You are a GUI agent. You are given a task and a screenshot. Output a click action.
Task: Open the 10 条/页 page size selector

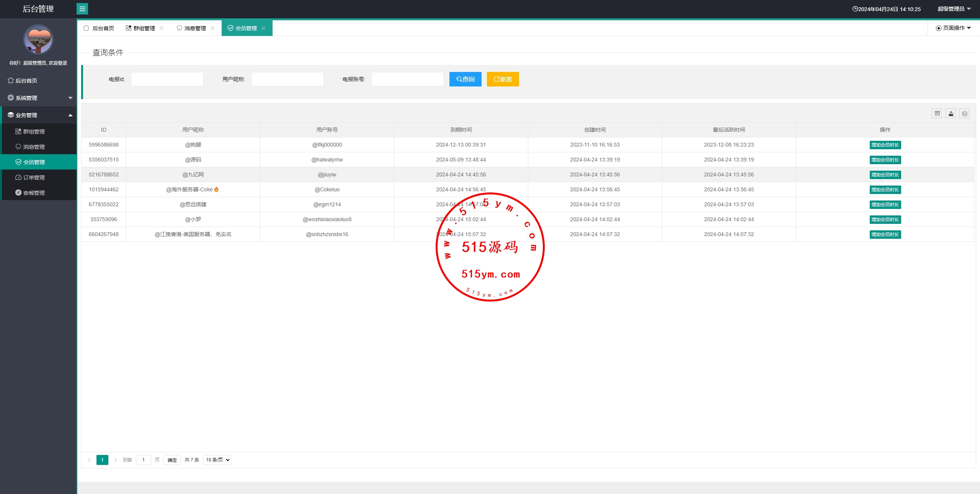coord(217,460)
